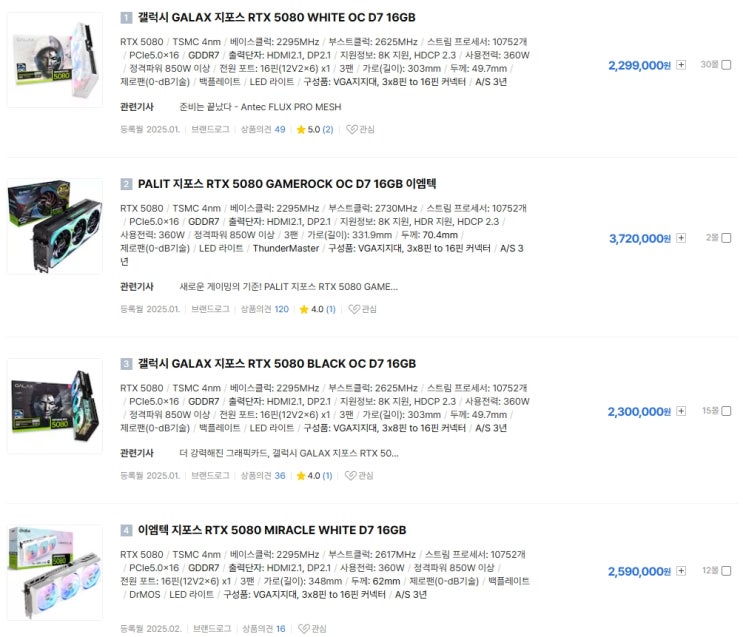Tick compare checkbox for GALAX WHITE OC
Viewport: 743px width, 637px height.
click(726, 64)
